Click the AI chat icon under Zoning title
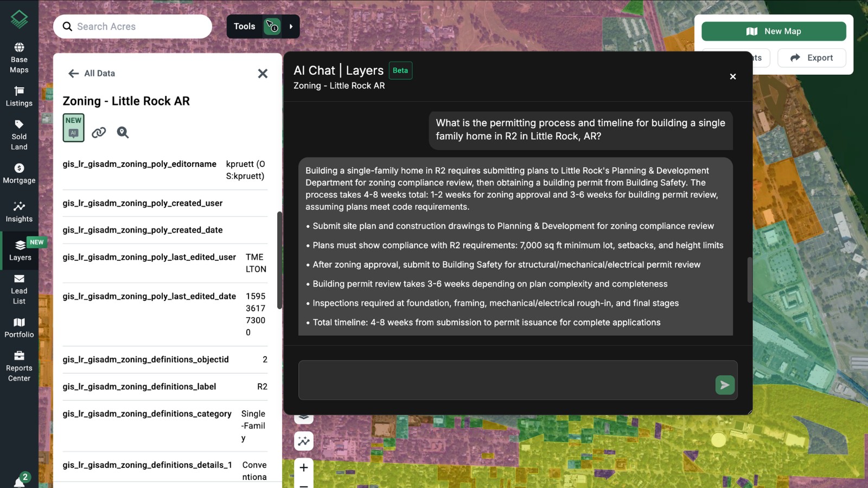 click(73, 128)
